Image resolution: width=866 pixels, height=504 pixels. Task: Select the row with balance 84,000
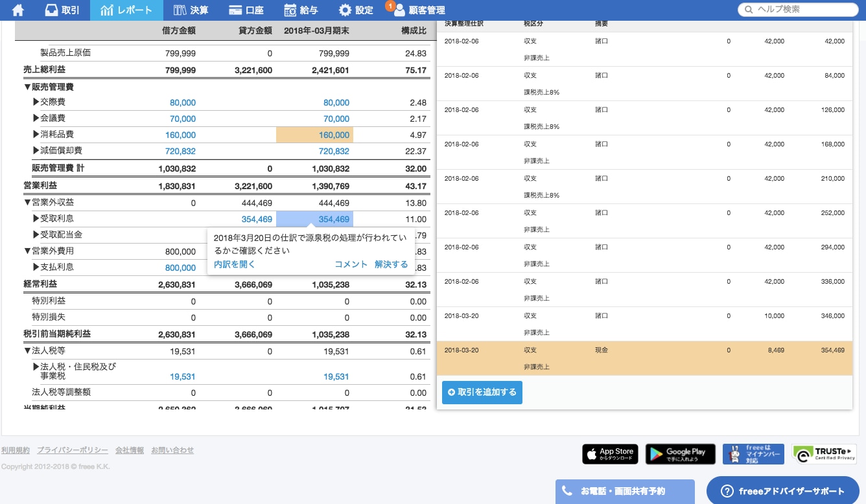[x=644, y=84]
